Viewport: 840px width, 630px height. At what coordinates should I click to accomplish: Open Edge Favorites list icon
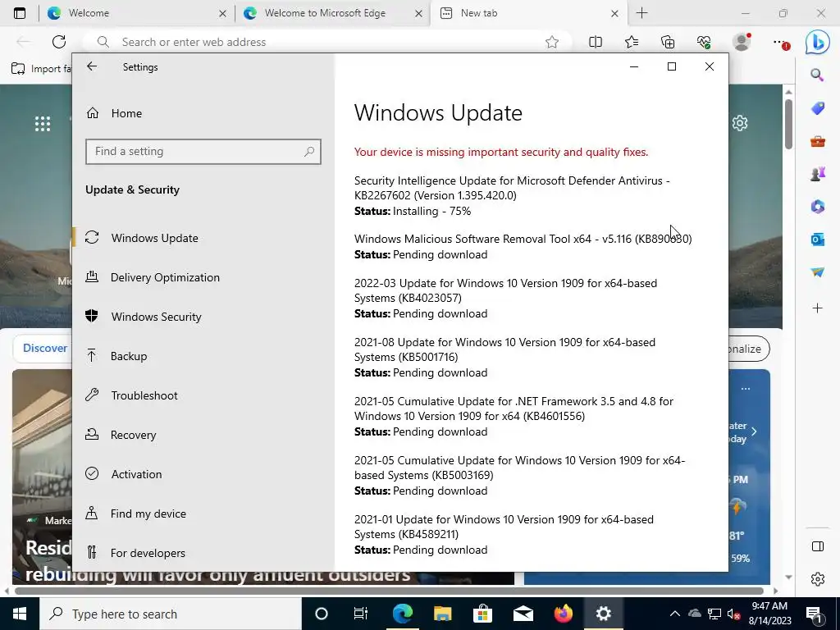click(632, 42)
